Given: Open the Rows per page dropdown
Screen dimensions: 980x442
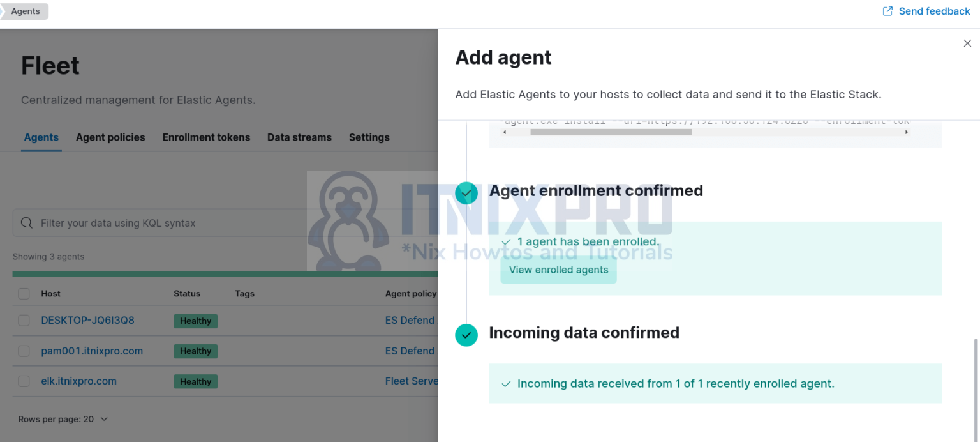Looking at the screenshot, I should [x=63, y=419].
